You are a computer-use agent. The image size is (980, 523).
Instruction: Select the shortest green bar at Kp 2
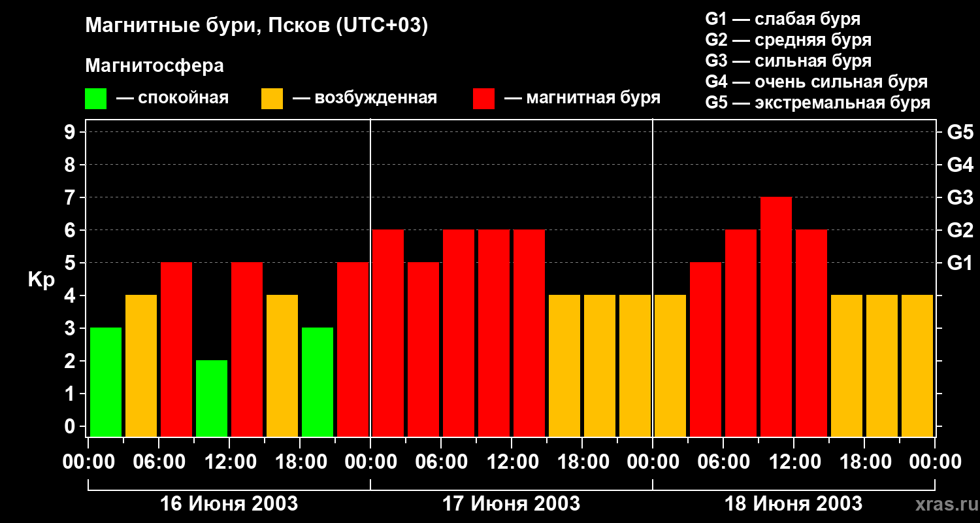tap(212, 397)
